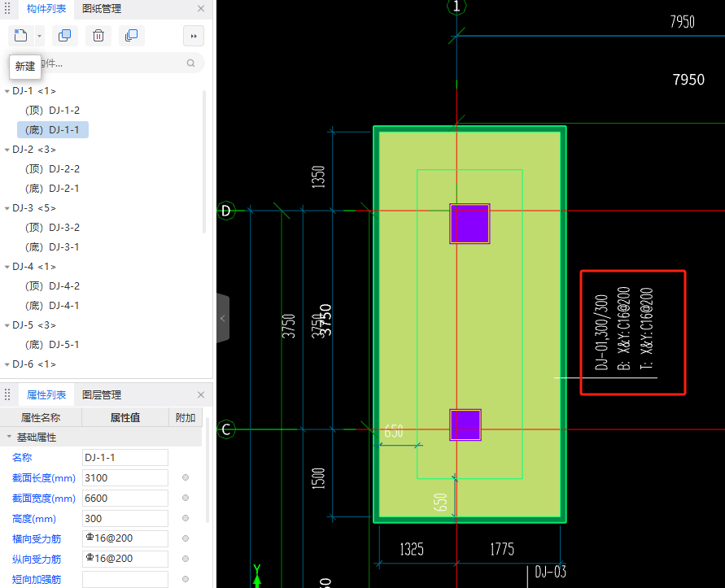
Task: Click the 属性名称 column header
Action: pos(41,417)
